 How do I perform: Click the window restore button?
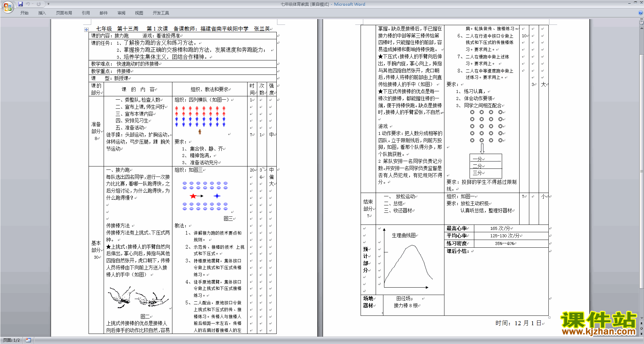coord(635,3)
